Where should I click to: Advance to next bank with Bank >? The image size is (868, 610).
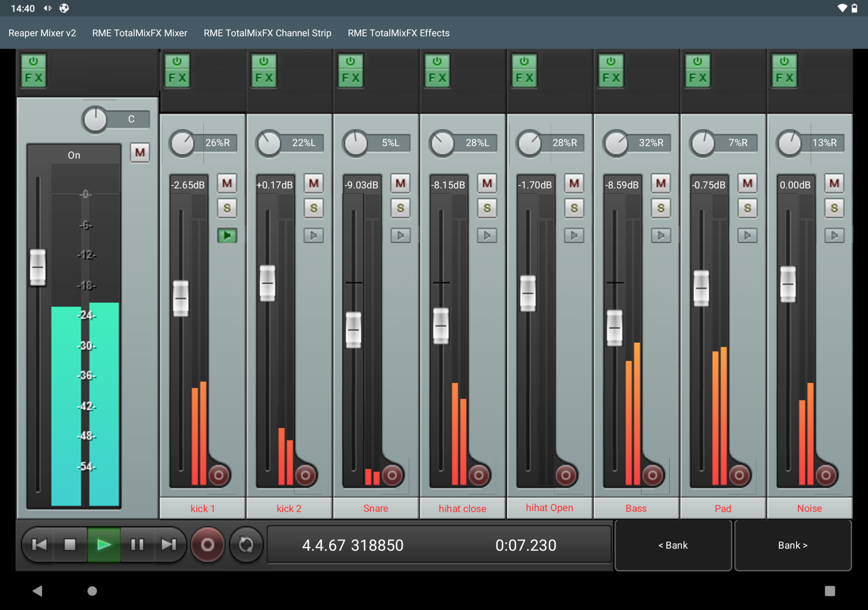click(x=792, y=545)
